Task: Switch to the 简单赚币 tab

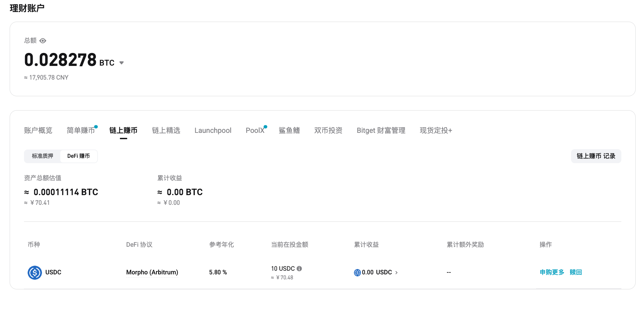Action: [80, 130]
